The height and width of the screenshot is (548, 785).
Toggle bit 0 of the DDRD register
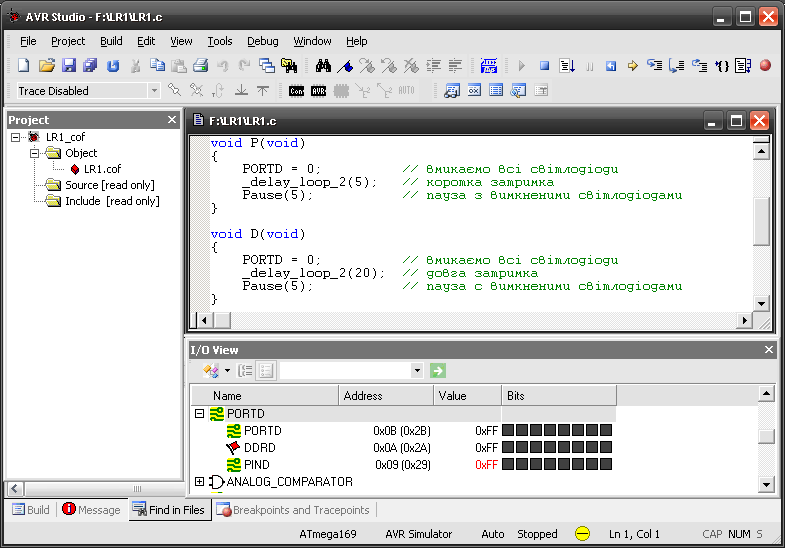click(606, 447)
